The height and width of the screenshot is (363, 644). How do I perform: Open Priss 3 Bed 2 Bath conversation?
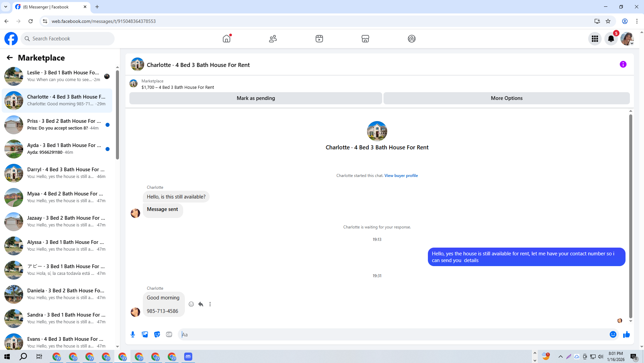pos(57,124)
